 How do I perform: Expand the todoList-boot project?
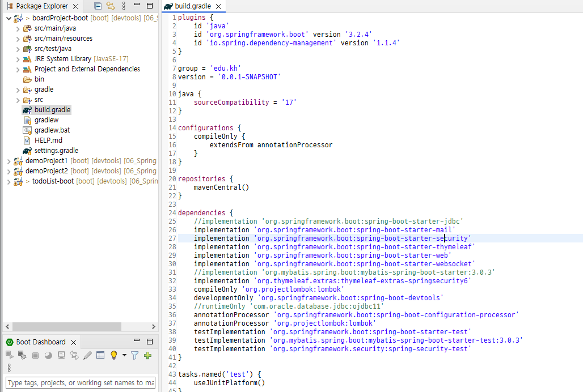point(9,181)
